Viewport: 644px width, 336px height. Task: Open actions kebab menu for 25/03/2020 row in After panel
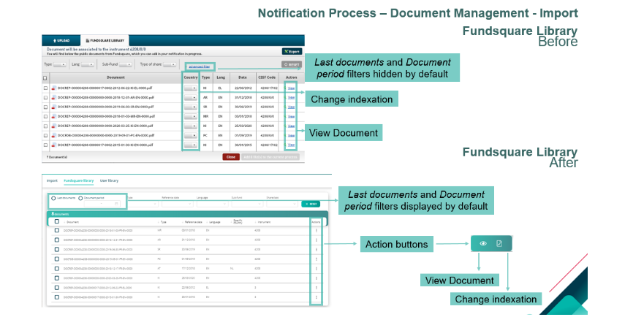317,278
